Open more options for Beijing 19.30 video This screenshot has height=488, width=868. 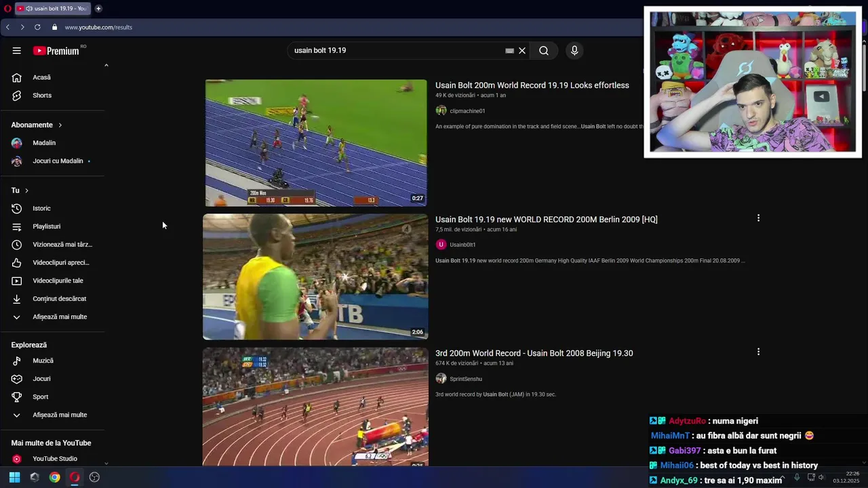coord(758,352)
